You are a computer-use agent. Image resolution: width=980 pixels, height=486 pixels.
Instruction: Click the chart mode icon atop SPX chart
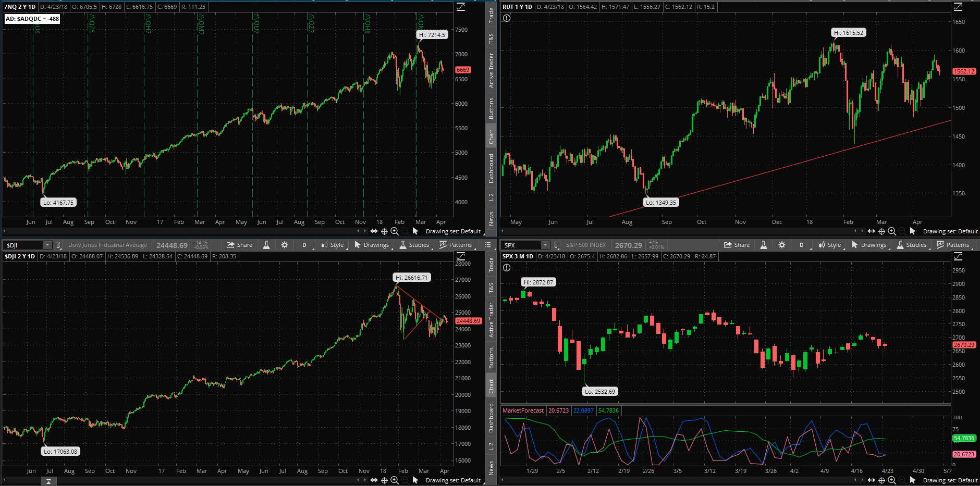click(958, 256)
